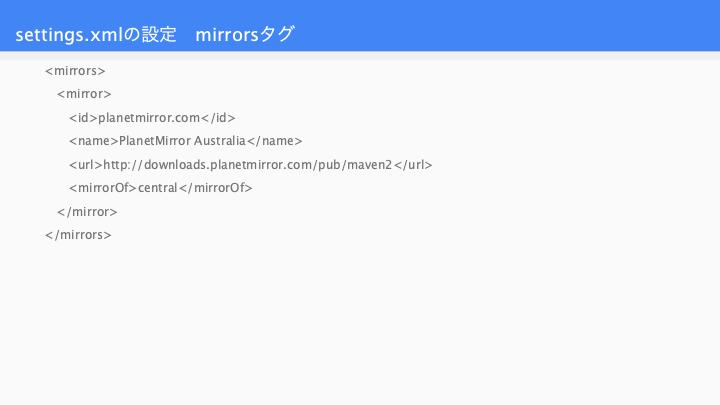This screenshot has width=720, height=405.
Task: Click the opening <id> tag
Action: tap(83, 118)
